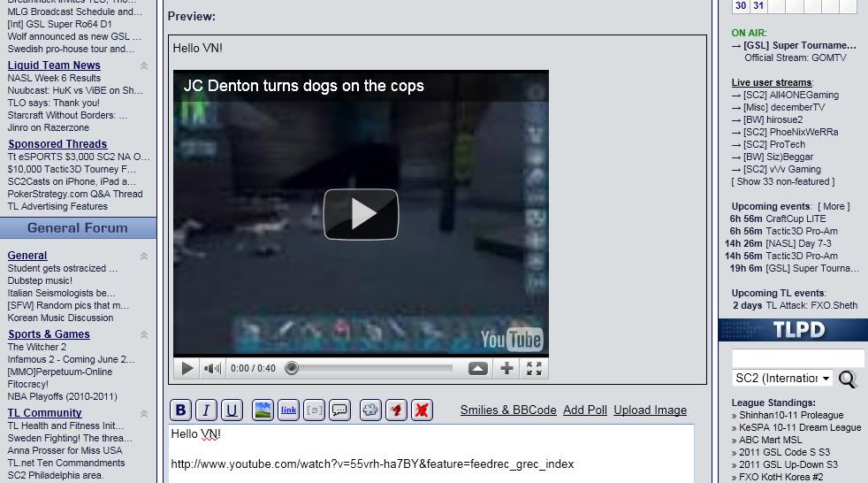Insert spoiler tag with the [s] button
Viewport: 868px width, 483px height.
pos(314,410)
